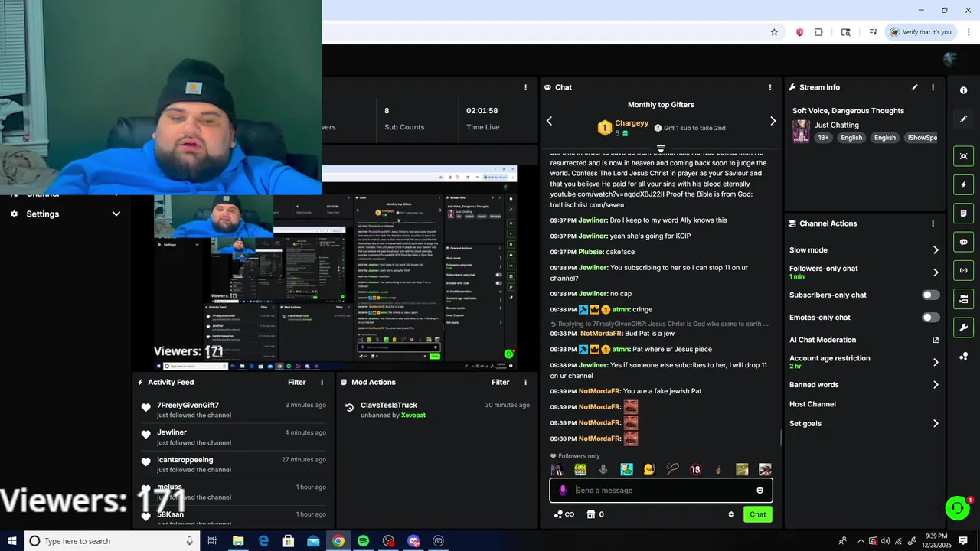Open Activity Feed Filter
The width and height of the screenshot is (980, 551).
click(296, 382)
